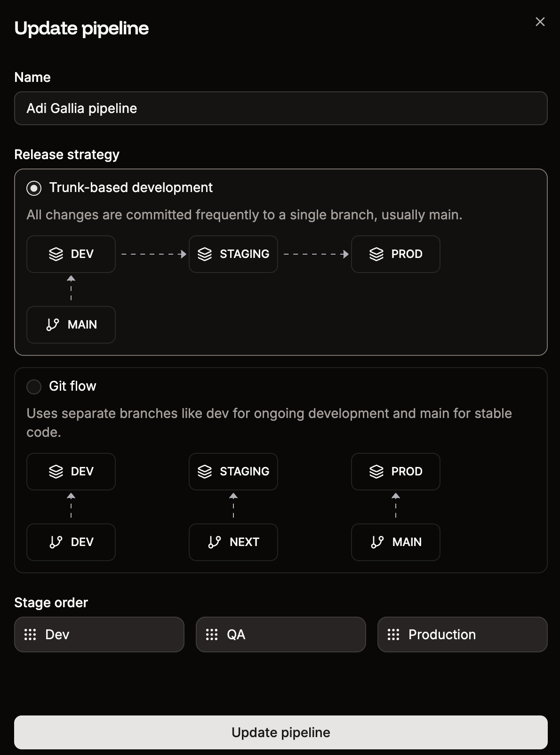
Task: Click MAIN branch box in Trunk-based diagram
Action: (71, 325)
